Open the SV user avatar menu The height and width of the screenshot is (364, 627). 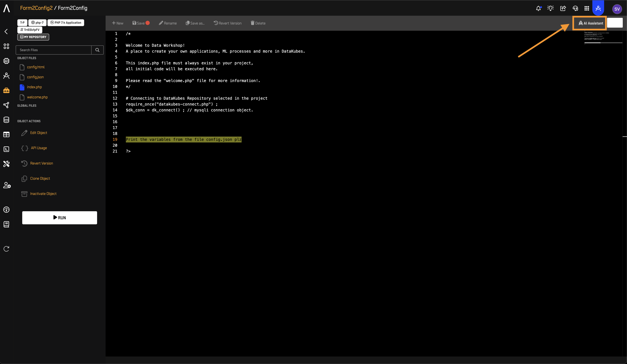pyautogui.click(x=617, y=9)
